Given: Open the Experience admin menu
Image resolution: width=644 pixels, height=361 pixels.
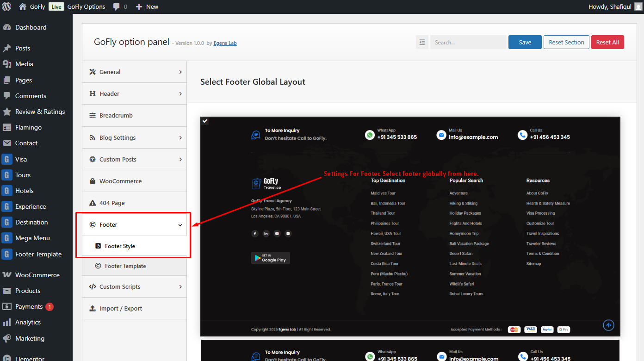Looking at the screenshot, I should [36, 206].
